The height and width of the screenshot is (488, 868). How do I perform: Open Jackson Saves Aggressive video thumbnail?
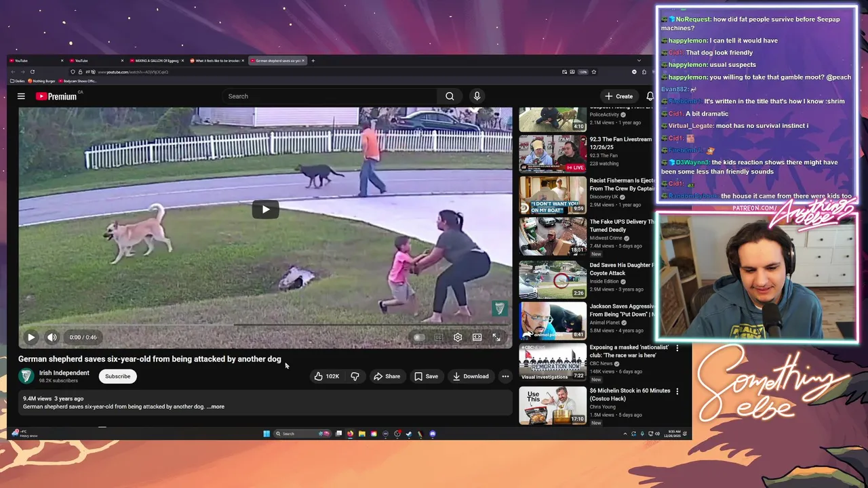coord(553,321)
